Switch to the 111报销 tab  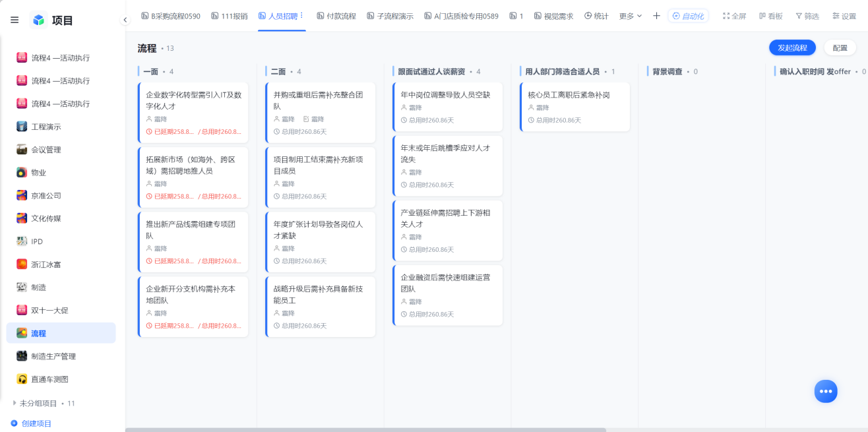coord(230,16)
